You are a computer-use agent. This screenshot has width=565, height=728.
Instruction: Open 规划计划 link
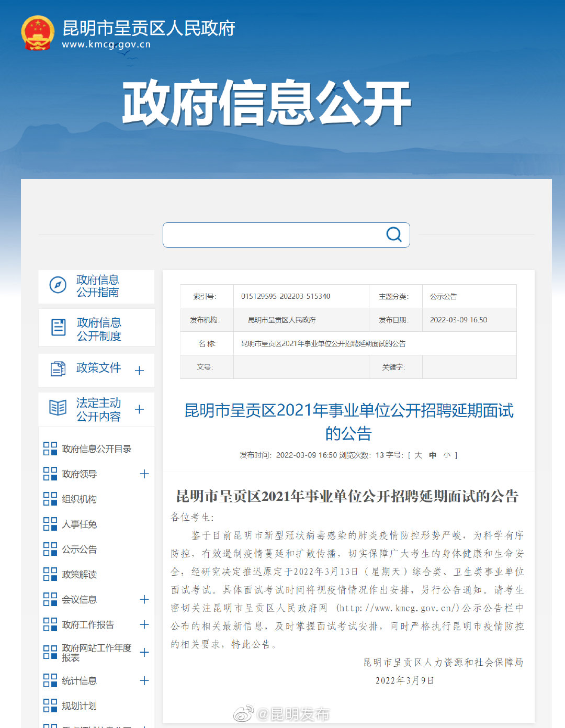(x=79, y=706)
